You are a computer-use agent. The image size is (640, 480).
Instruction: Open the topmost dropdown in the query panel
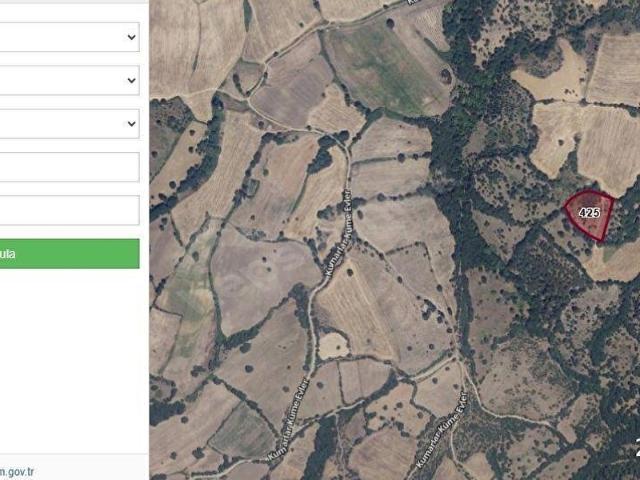click(x=69, y=37)
